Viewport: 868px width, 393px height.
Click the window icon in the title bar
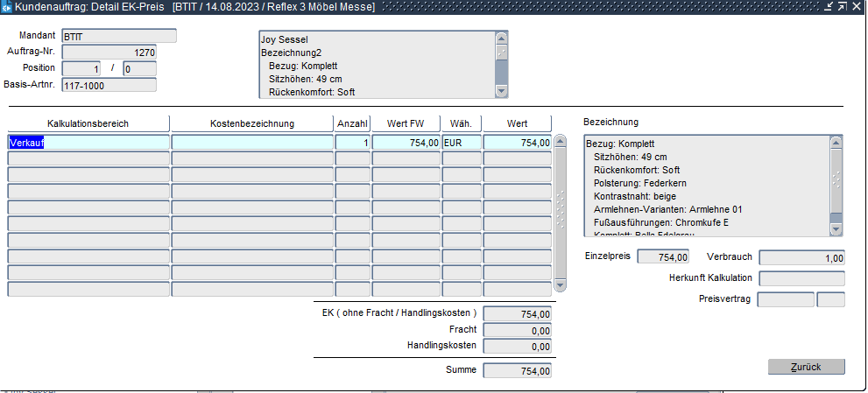7,7
